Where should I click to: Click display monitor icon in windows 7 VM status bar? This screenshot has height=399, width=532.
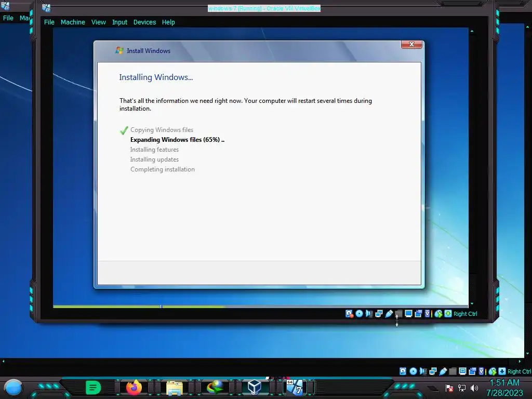click(408, 314)
